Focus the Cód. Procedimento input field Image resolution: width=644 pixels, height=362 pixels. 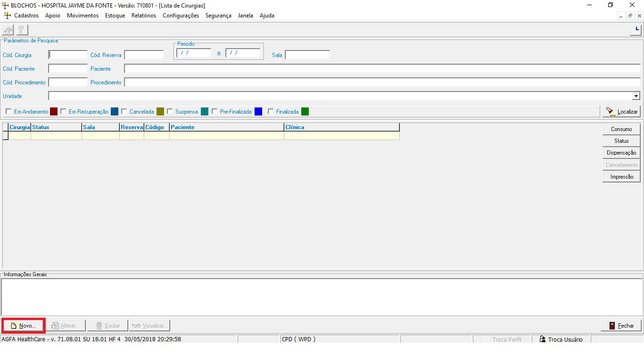pyautogui.click(x=68, y=82)
